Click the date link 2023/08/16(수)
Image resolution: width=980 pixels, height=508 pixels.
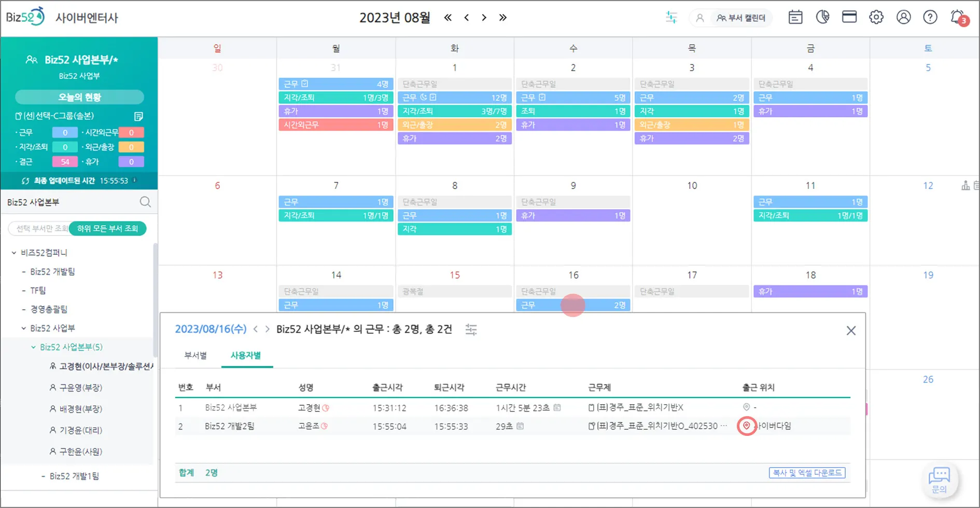[x=211, y=329]
